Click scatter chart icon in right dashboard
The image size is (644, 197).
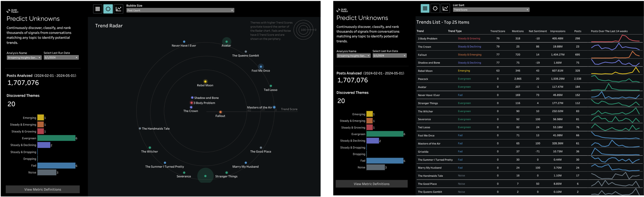pos(445,9)
